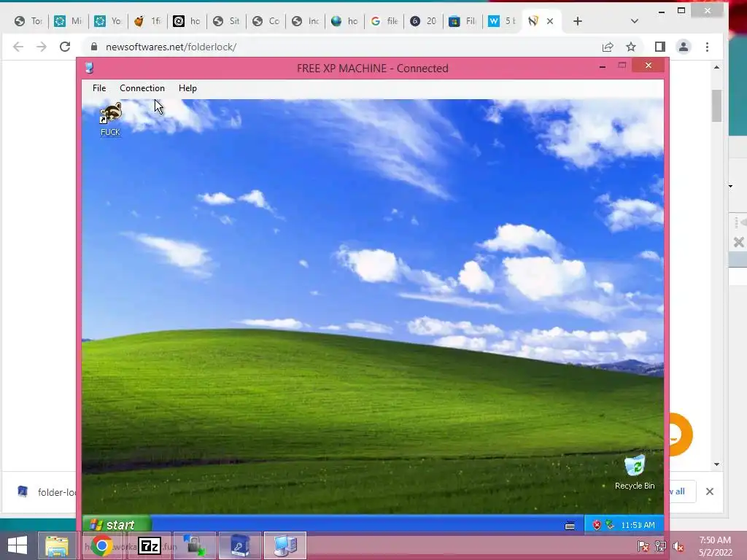Go forward in Chrome history
Screen dimensions: 747x560
coord(42,47)
